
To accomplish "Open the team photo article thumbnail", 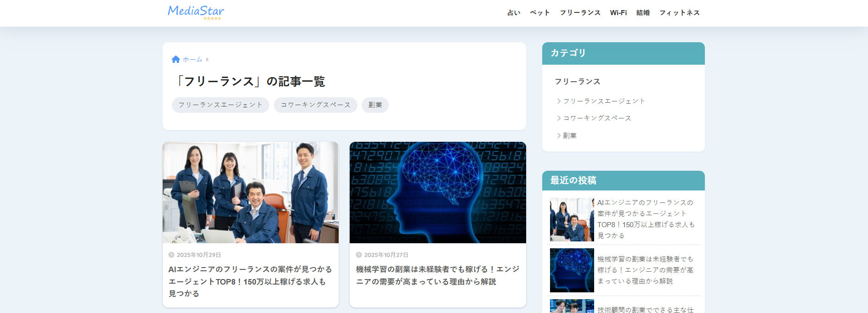I will pos(250,192).
